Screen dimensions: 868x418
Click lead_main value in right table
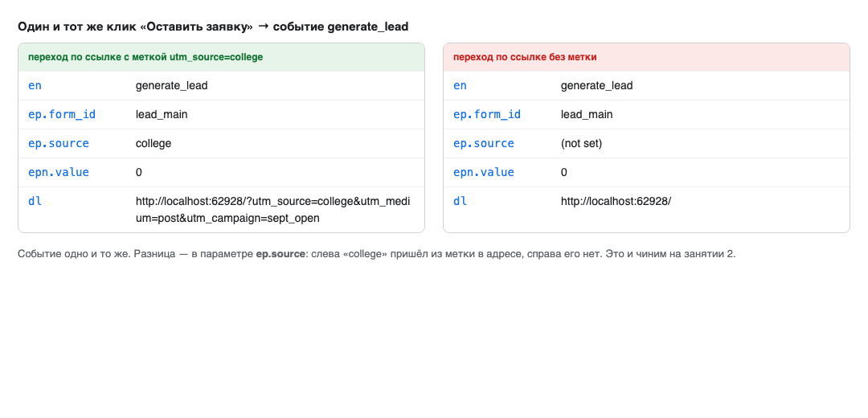click(587, 115)
